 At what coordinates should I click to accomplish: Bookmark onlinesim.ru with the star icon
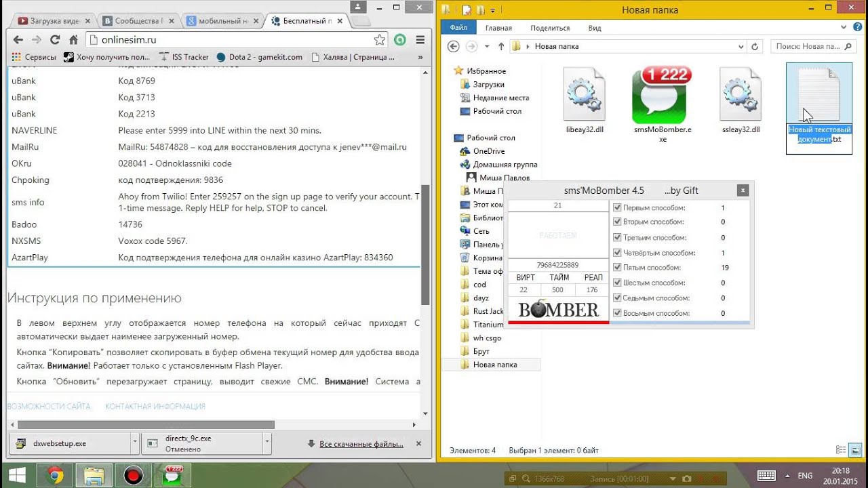[380, 40]
